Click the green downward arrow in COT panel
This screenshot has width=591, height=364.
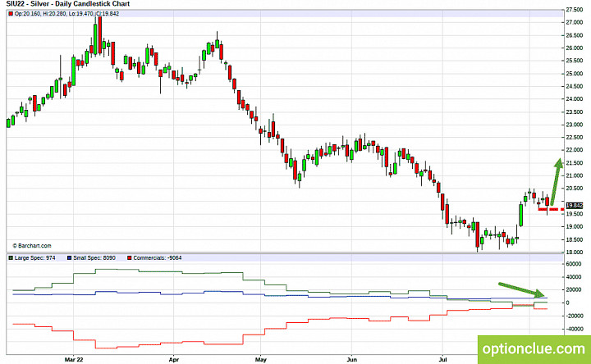(x=521, y=289)
